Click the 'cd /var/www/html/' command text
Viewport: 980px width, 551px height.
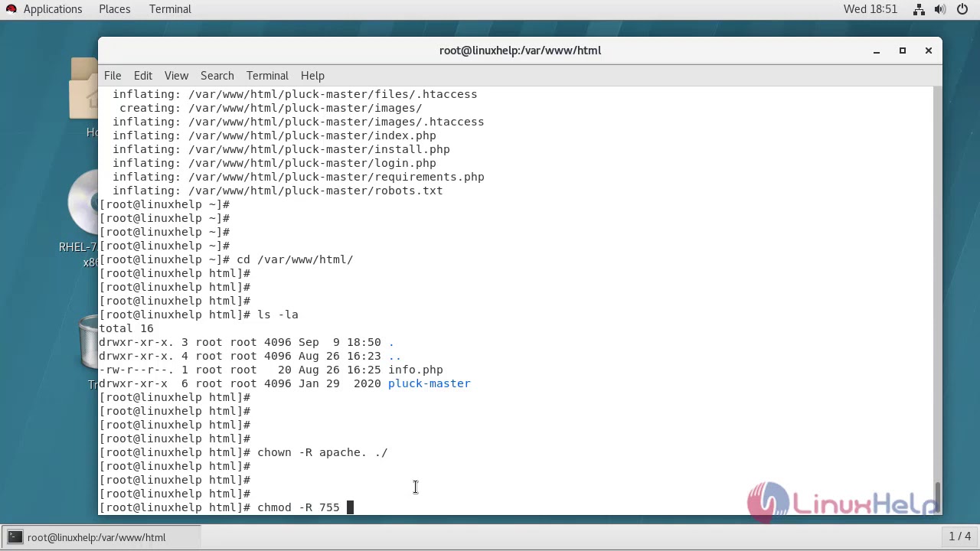click(x=295, y=259)
